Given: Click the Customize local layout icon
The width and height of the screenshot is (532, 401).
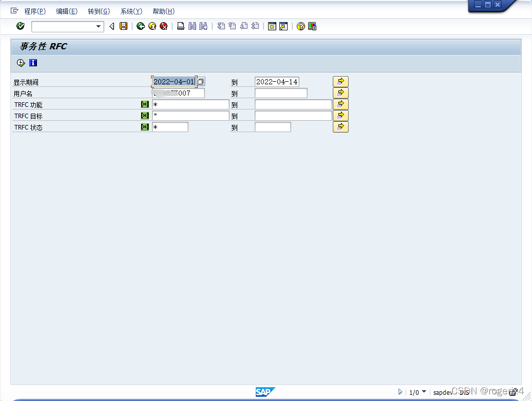Looking at the screenshot, I should pyautogui.click(x=312, y=26).
